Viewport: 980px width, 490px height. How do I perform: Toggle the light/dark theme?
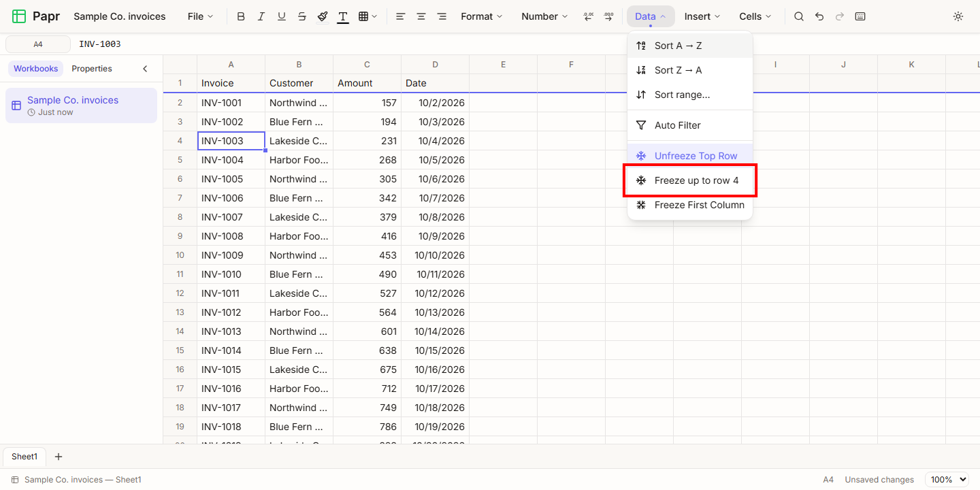click(x=958, y=16)
